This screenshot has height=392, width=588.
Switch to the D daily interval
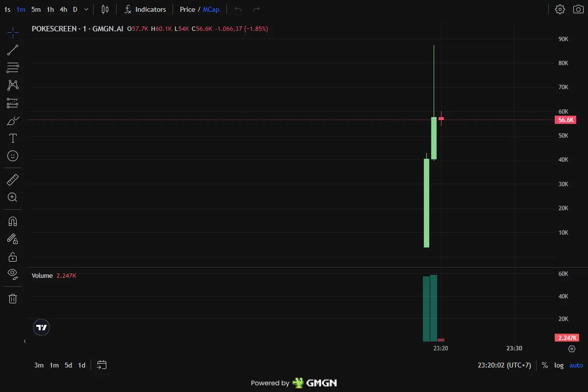click(75, 9)
